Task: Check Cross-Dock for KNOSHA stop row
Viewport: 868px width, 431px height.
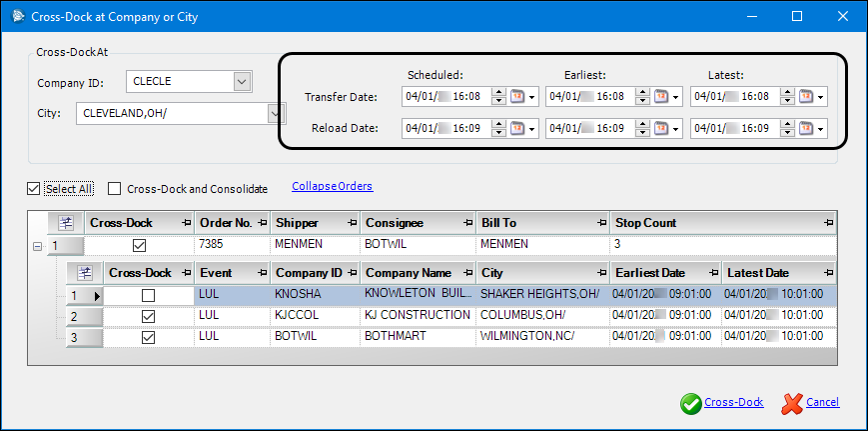Action: tap(148, 296)
